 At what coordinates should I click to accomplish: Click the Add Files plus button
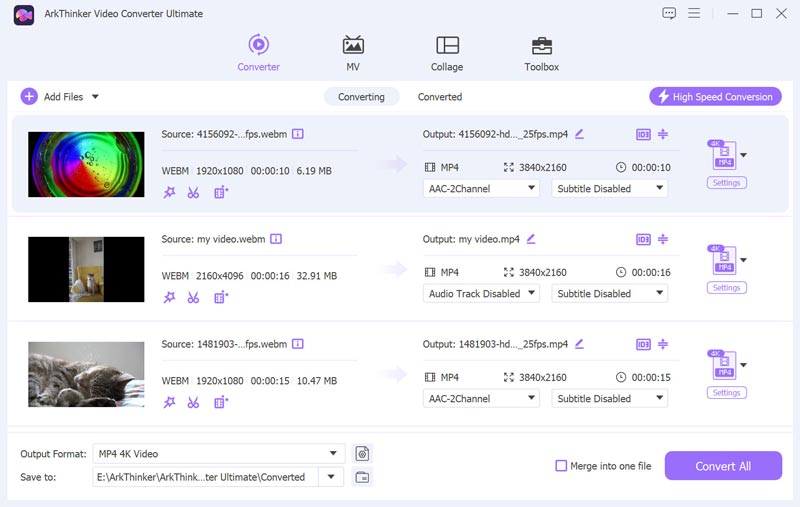[29, 96]
